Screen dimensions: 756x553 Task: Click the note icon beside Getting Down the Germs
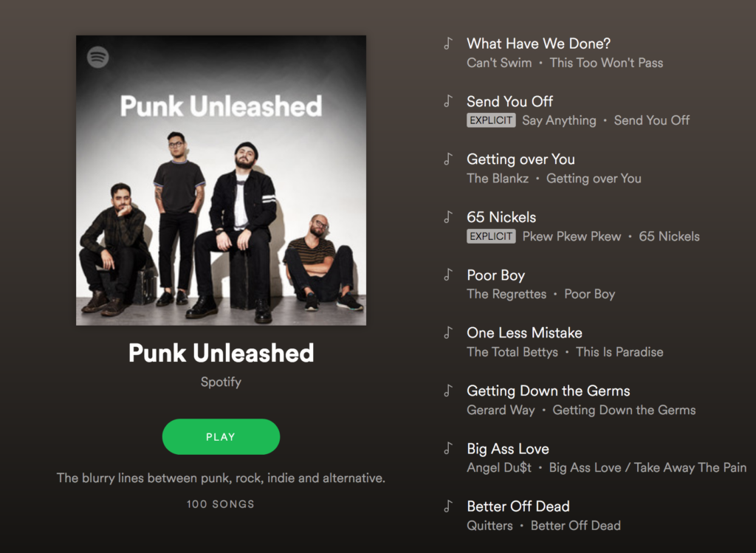448,391
